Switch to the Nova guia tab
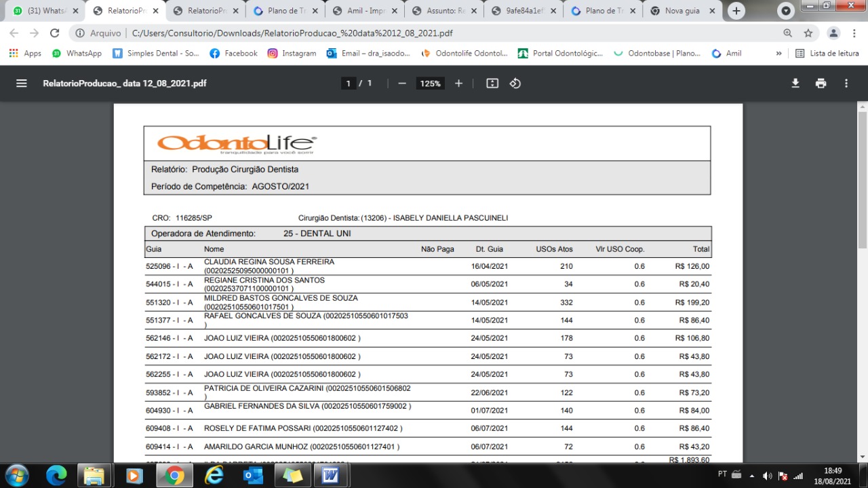868x488 pixels. [x=682, y=11]
